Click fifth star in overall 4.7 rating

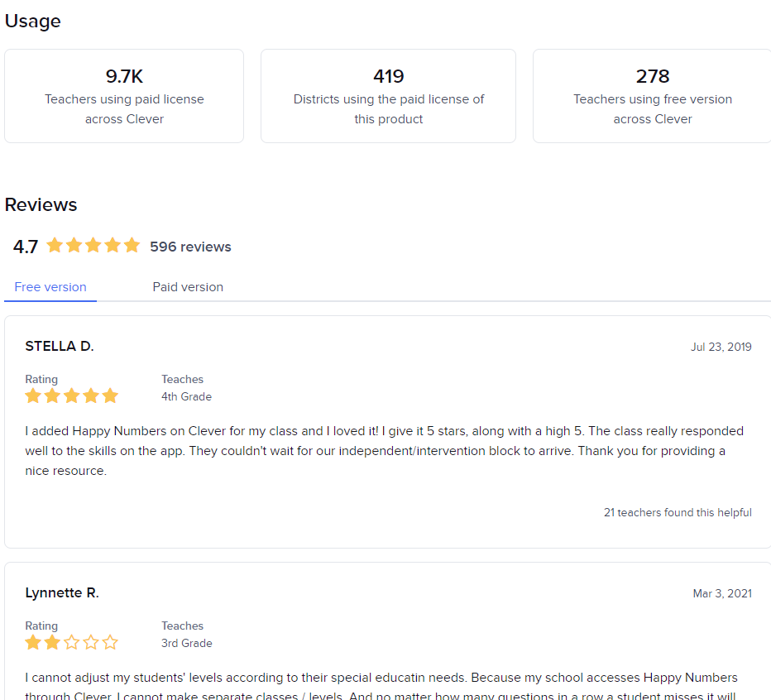click(132, 246)
